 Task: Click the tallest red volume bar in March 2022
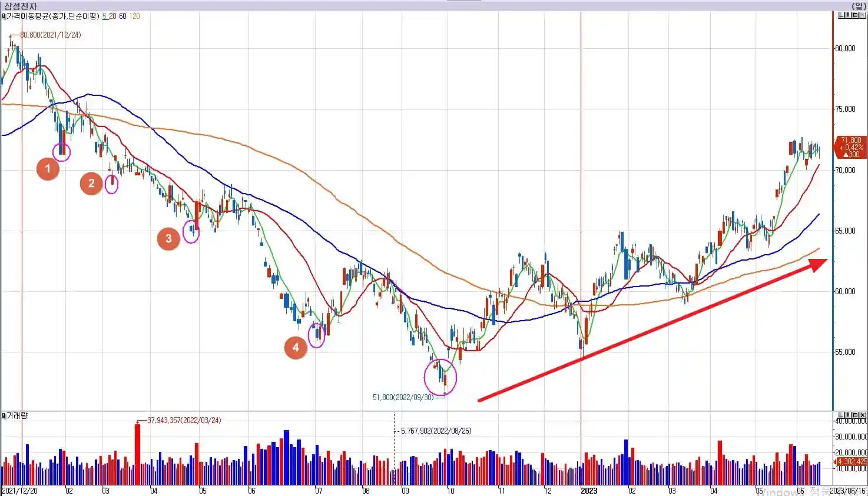(x=137, y=454)
